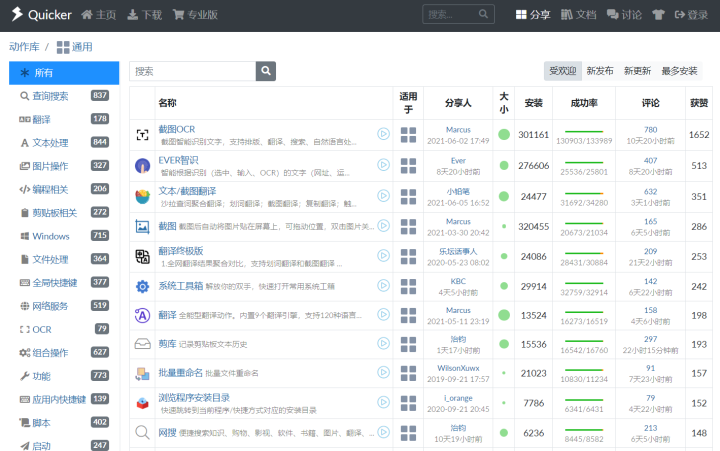Go to 动作库 breadcrumb link

click(x=24, y=47)
